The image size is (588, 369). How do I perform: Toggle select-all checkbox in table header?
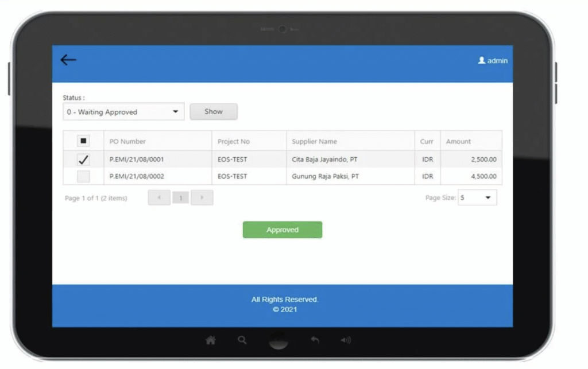tap(83, 141)
